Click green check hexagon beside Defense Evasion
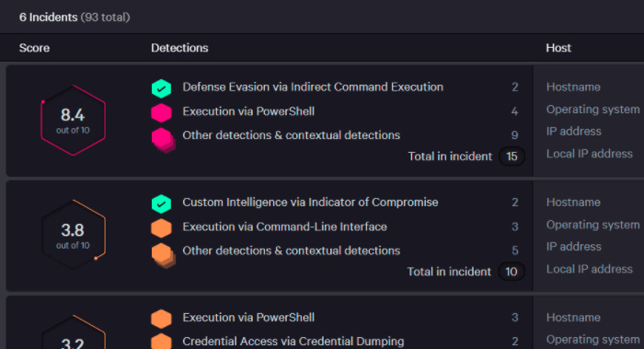This screenshot has height=349, width=644. pyautogui.click(x=161, y=88)
